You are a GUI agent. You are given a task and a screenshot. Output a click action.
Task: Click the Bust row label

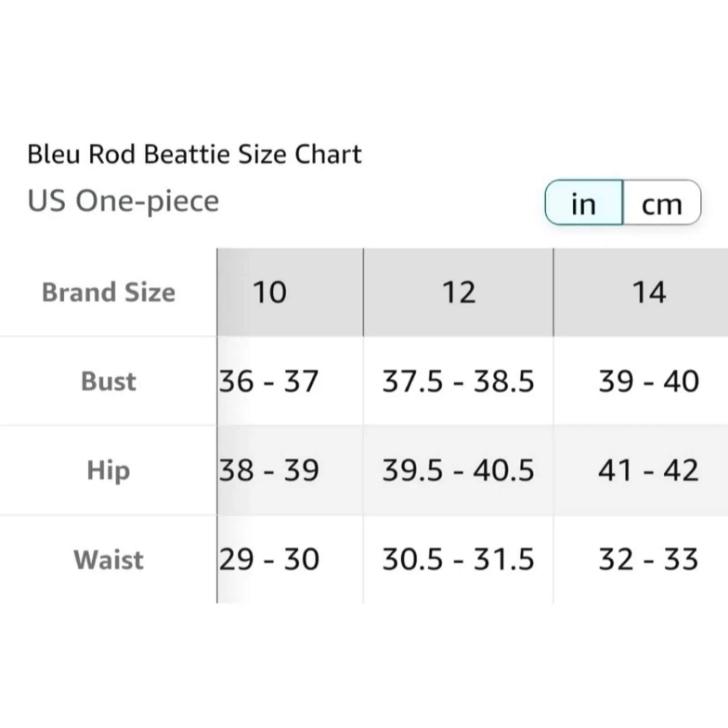[109, 381]
